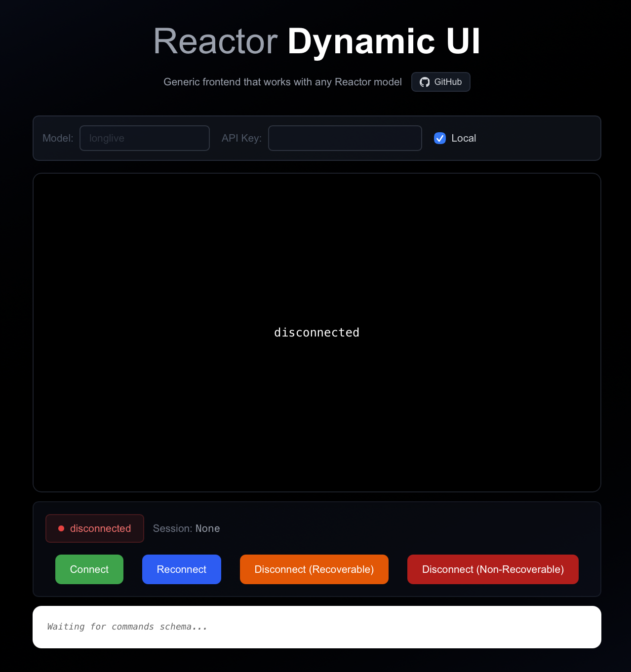Open the GitHub repository link
The height and width of the screenshot is (672, 631).
(440, 82)
